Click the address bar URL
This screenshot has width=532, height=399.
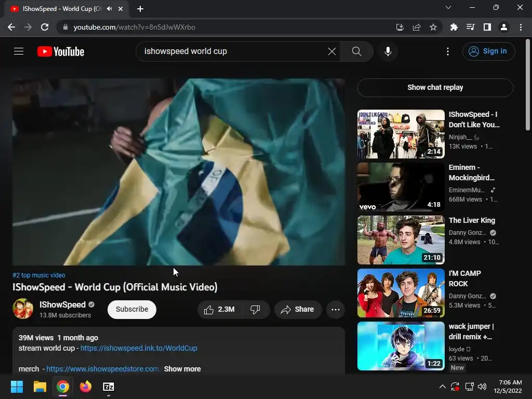click(135, 27)
